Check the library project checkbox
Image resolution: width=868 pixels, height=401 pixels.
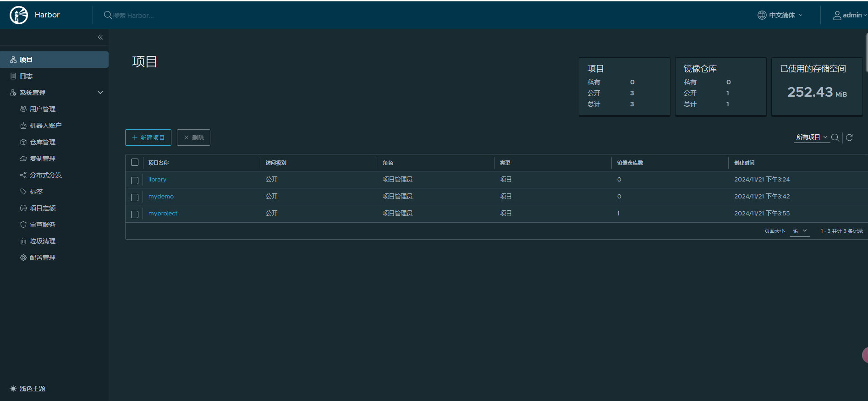[135, 181]
